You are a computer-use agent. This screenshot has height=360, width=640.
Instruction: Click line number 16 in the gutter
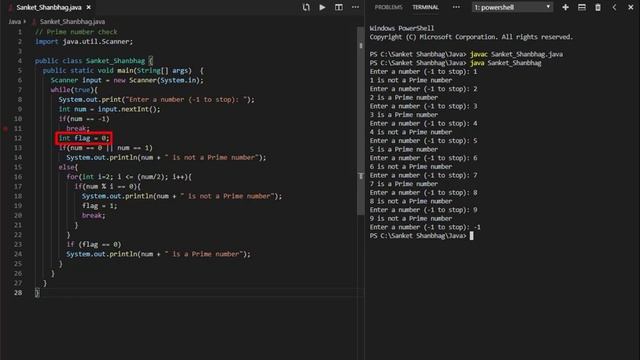[x=18, y=177]
